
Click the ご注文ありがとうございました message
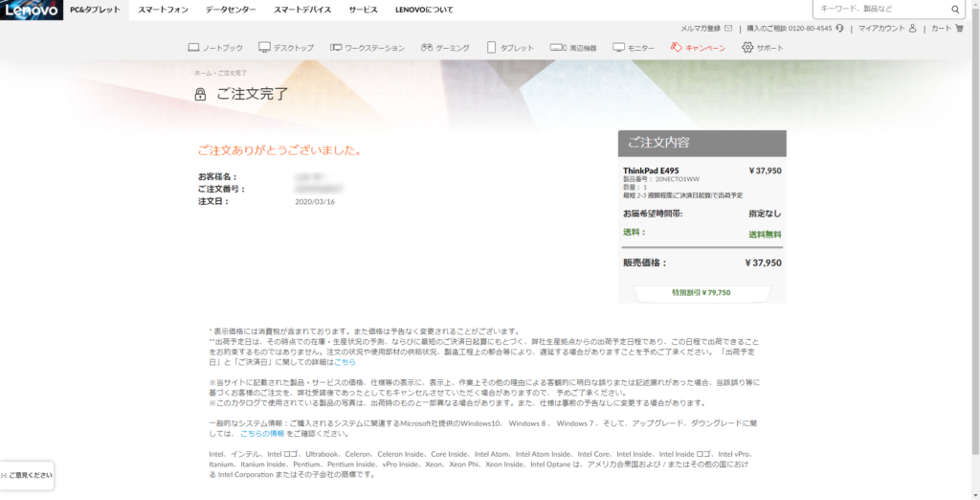[x=280, y=150]
